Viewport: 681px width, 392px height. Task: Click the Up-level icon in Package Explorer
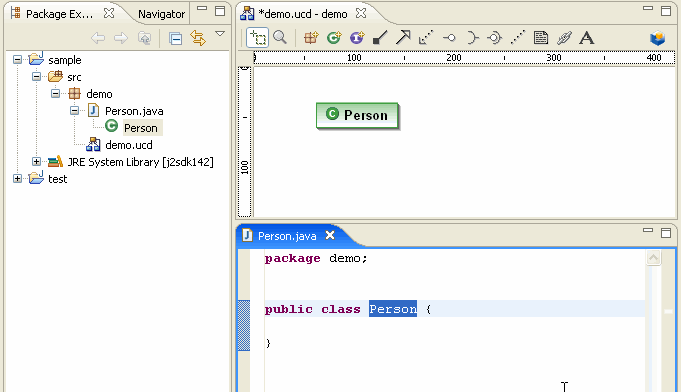coord(144,38)
